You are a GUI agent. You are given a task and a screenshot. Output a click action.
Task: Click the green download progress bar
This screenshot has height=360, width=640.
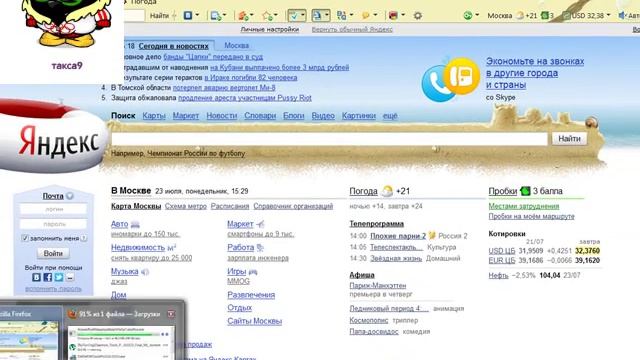tap(118, 334)
